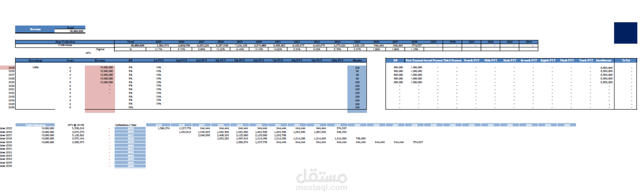Select the 2046 header in the yearly schedule
This screenshot has height=196, width=644.
tap(567, 125)
